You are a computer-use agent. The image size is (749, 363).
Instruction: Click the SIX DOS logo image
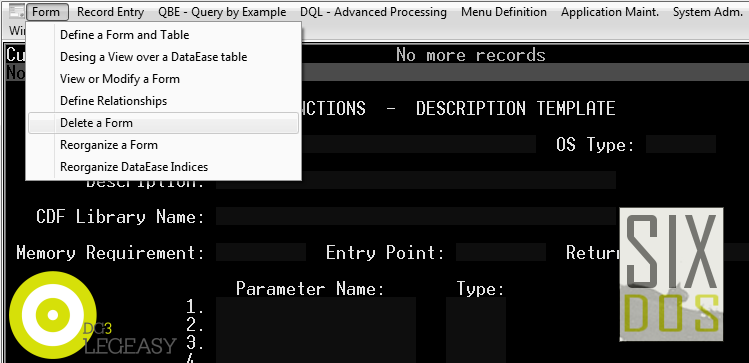tap(671, 274)
